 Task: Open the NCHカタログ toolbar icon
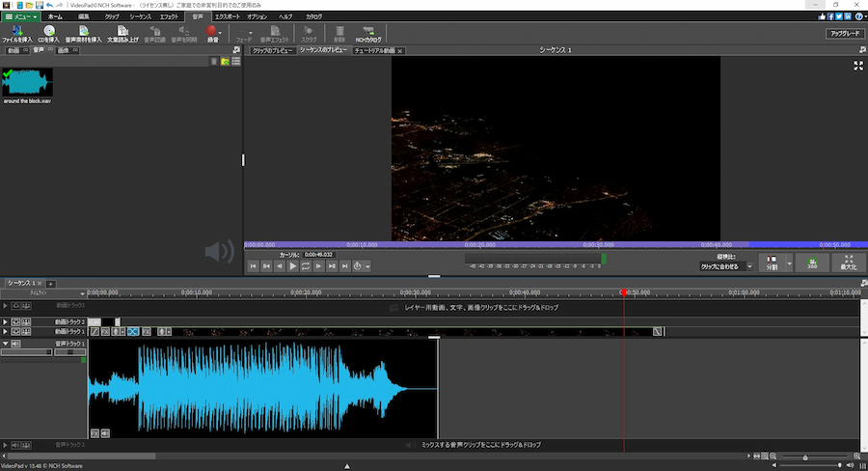point(367,31)
